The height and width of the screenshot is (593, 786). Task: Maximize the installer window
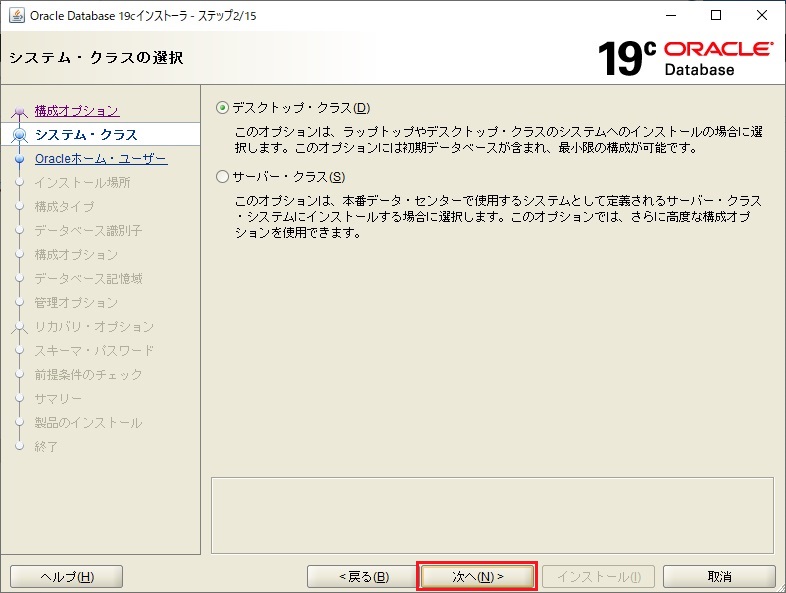click(716, 16)
